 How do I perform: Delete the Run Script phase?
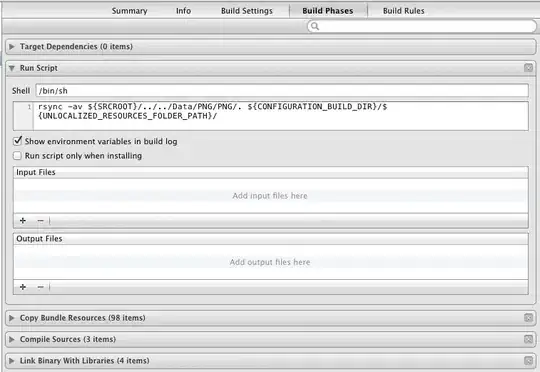[x=528, y=68]
